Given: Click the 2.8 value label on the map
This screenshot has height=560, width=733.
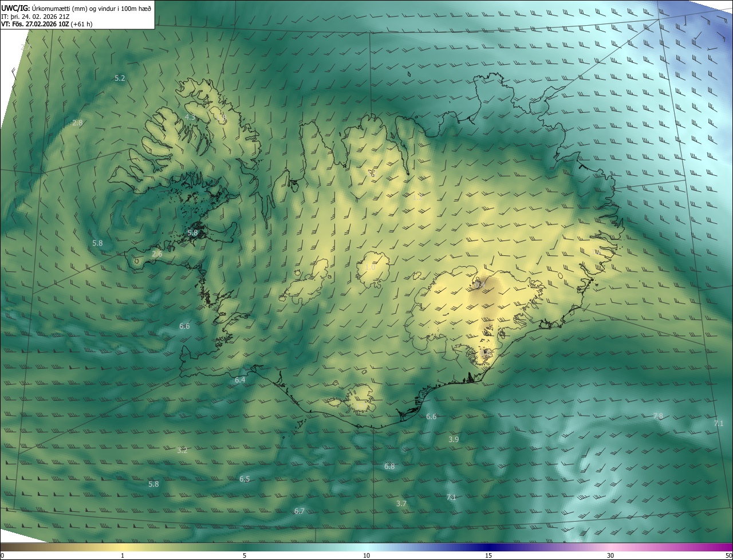Looking at the screenshot, I should 77,123.
